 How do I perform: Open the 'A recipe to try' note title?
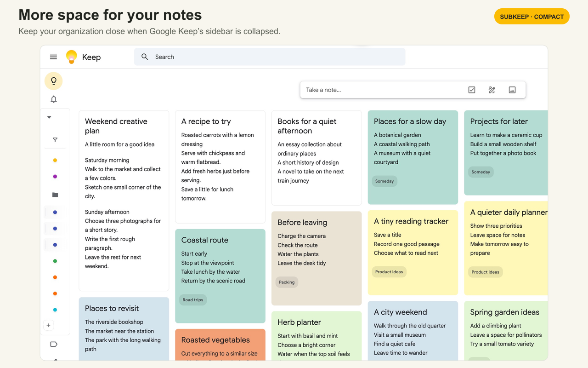click(206, 121)
